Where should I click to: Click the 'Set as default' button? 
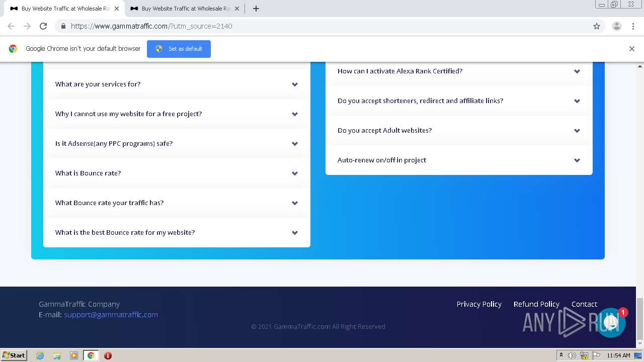pyautogui.click(x=179, y=49)
